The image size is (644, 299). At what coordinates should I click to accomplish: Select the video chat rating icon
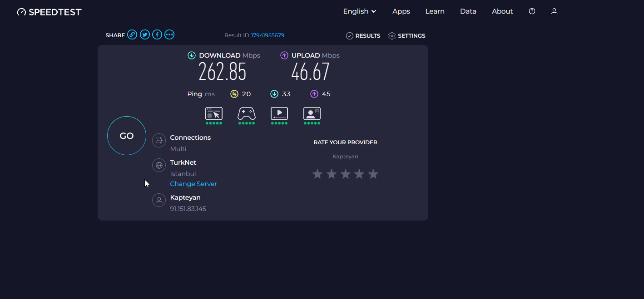coord(312,113)
